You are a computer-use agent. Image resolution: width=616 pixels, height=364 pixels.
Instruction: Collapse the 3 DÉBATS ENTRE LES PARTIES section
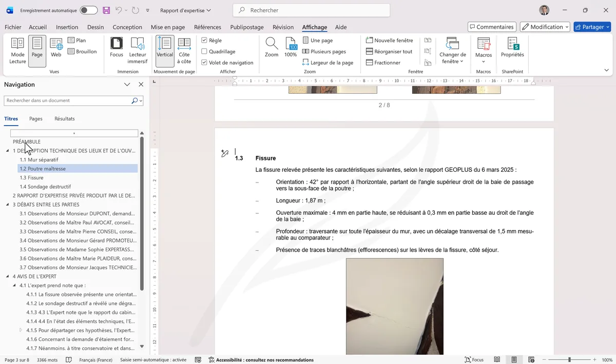8,205
